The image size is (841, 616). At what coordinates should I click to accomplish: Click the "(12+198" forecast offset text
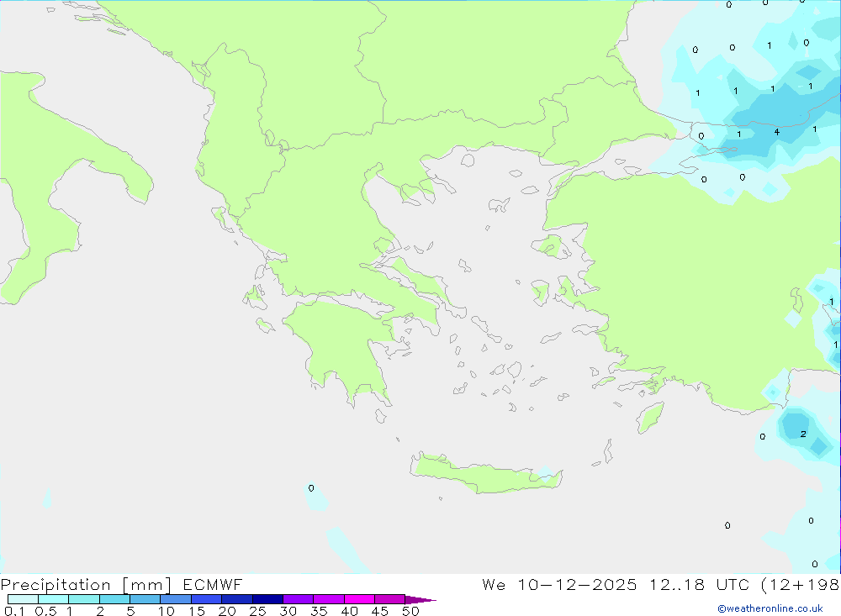coord(801,585)
